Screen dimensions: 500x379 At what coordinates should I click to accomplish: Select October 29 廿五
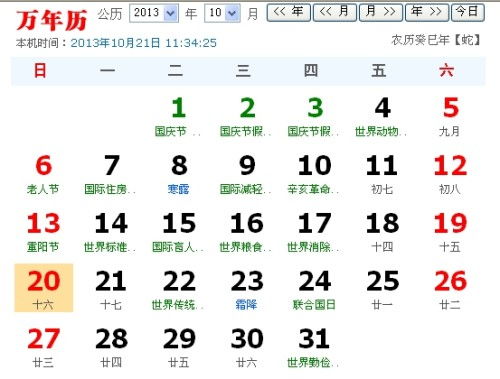[179, 347]
